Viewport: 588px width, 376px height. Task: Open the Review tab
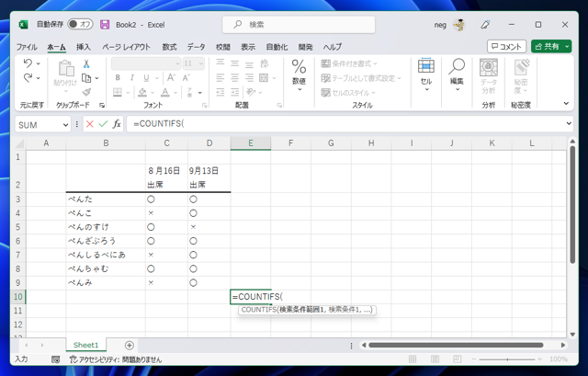pyautogui.click(x=222, y=47)
